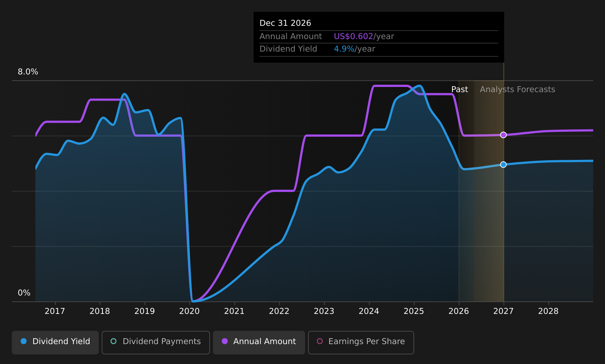The height and width of the screenshot is (364, 605).
Task: Click the 0% y-axis label
Action: point(24,293)
